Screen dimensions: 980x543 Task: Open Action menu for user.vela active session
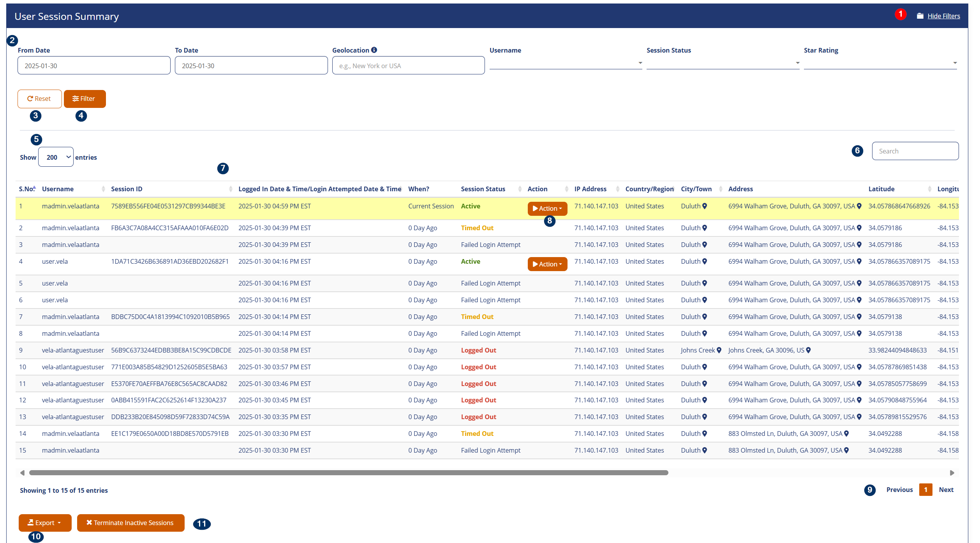pyautogui.click(x=547, y=264)
